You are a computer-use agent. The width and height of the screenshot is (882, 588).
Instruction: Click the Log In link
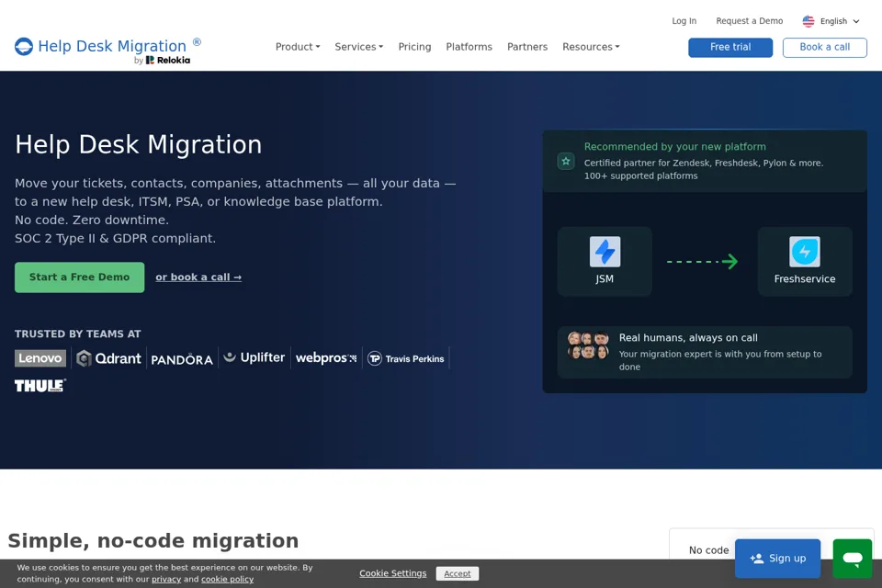[684, 21]
